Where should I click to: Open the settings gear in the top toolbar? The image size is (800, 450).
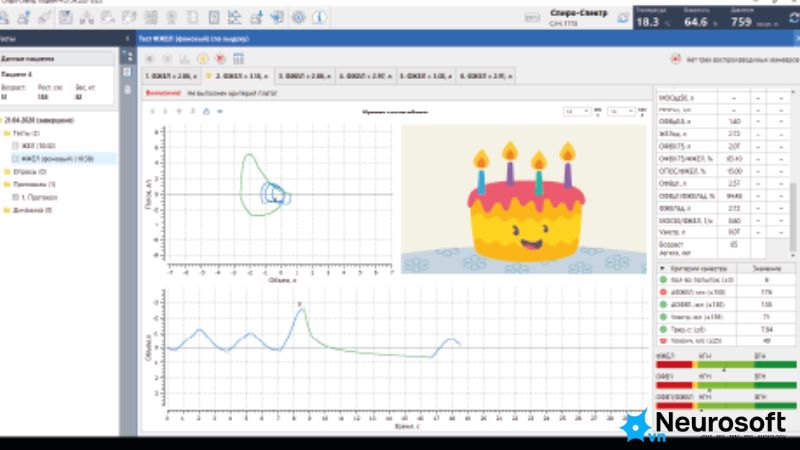tap(298, 17)
